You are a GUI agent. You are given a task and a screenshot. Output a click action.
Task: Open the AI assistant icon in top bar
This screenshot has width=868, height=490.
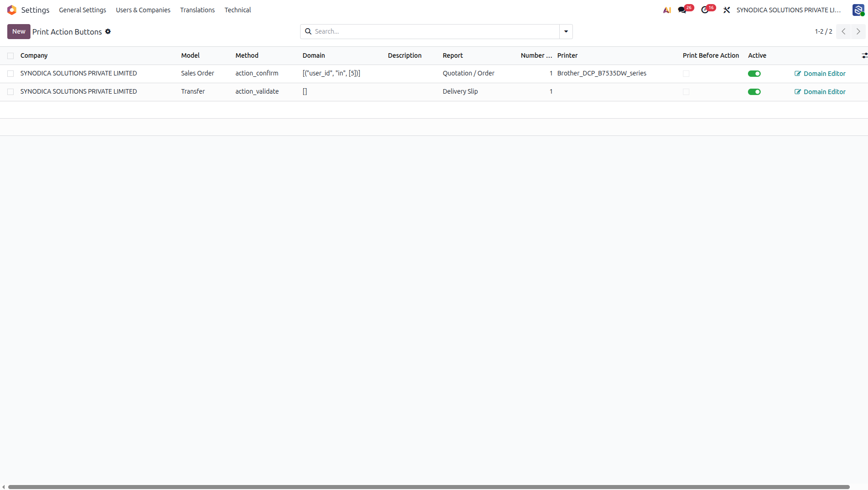point(667,10)
